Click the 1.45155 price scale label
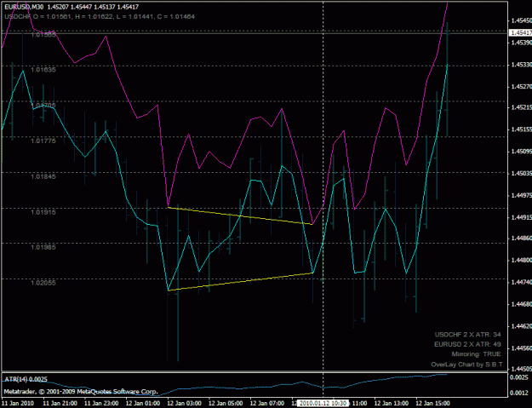 (522, 129)
